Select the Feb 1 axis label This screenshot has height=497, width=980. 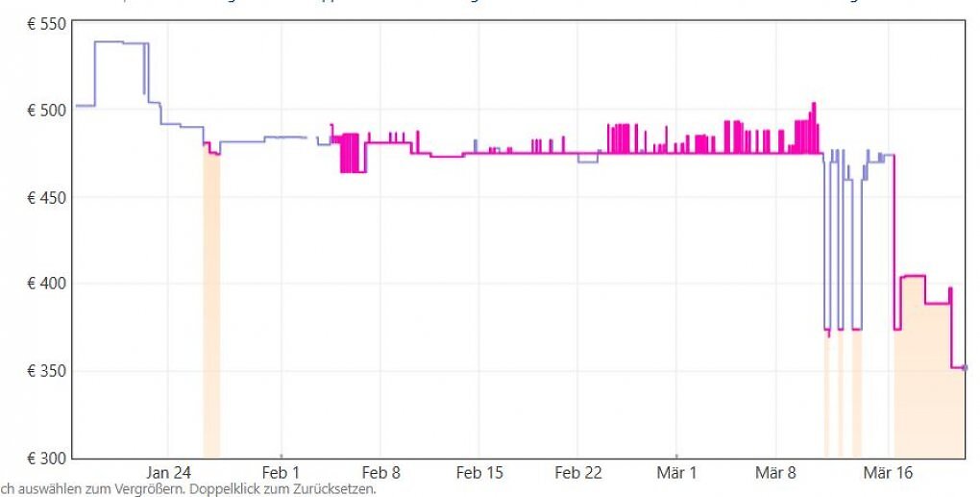(282, 473)
